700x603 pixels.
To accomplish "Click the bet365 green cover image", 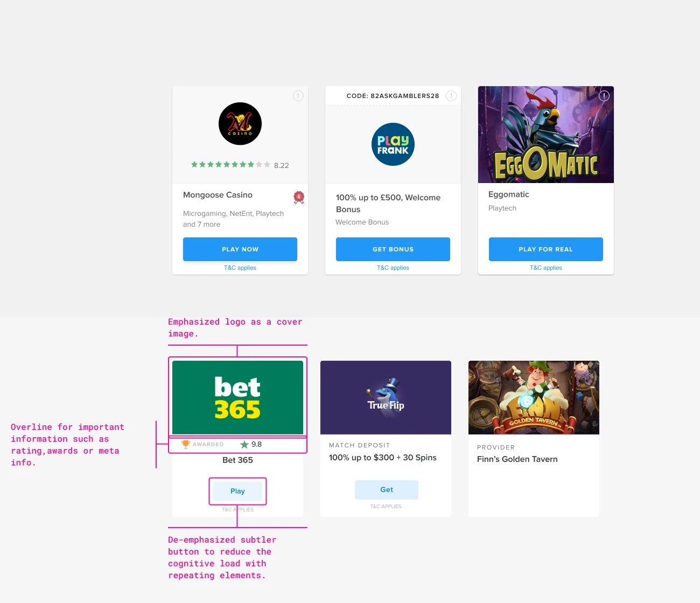I will point(237,397).
